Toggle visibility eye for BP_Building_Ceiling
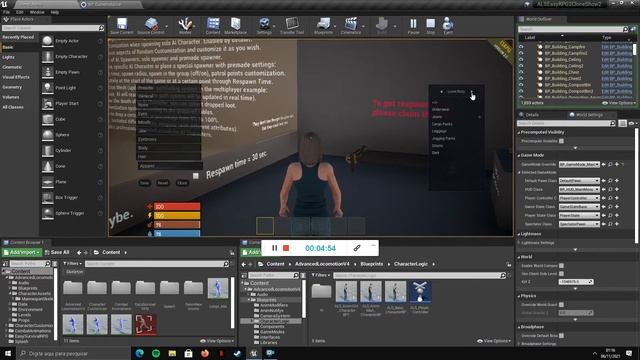Viewport: 640px width, 360px height. tap(521, 60)
